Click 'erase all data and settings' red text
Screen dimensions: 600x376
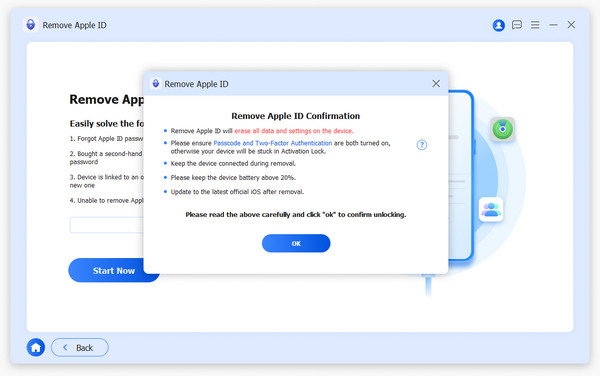293,131
